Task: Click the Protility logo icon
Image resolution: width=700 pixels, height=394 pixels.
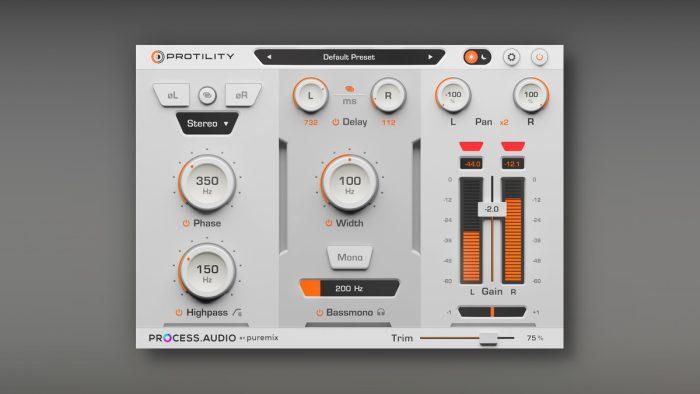Action: click(157, 57)
